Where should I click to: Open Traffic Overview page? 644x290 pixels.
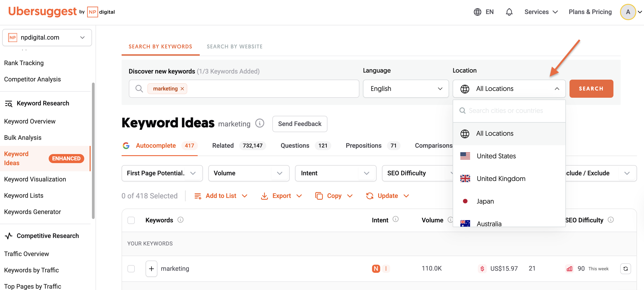(x=26, y=254)
